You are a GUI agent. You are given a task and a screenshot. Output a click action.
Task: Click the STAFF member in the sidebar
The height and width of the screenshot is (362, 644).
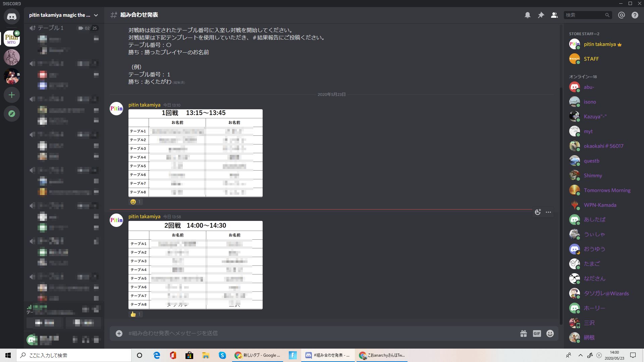[591, 59]
